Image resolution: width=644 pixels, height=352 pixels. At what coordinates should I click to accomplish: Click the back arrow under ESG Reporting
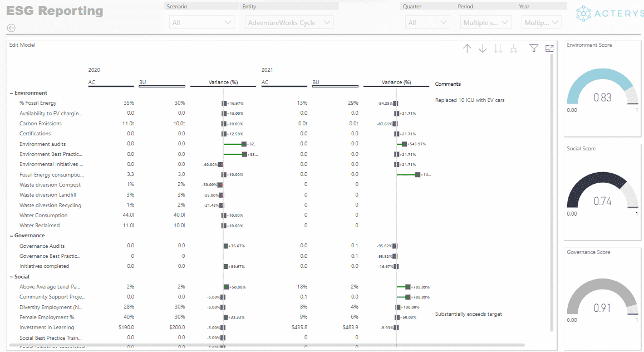coord(11,28)
